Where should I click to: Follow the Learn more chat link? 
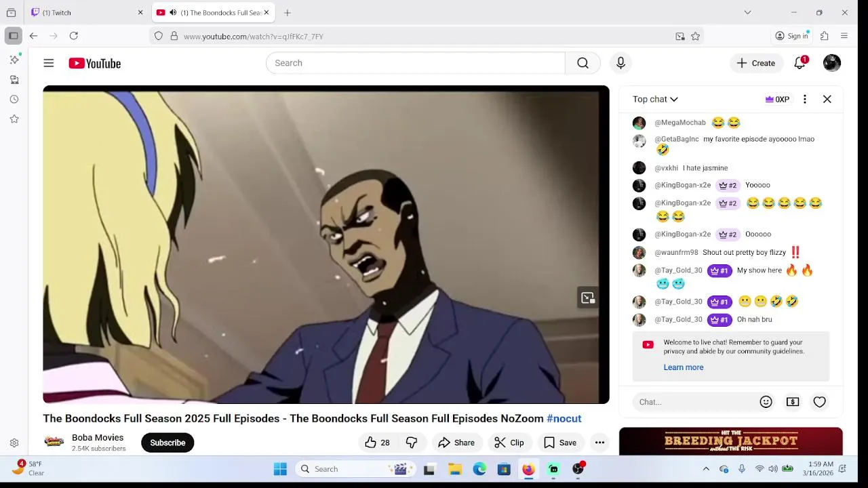click(x=684, y=367)
